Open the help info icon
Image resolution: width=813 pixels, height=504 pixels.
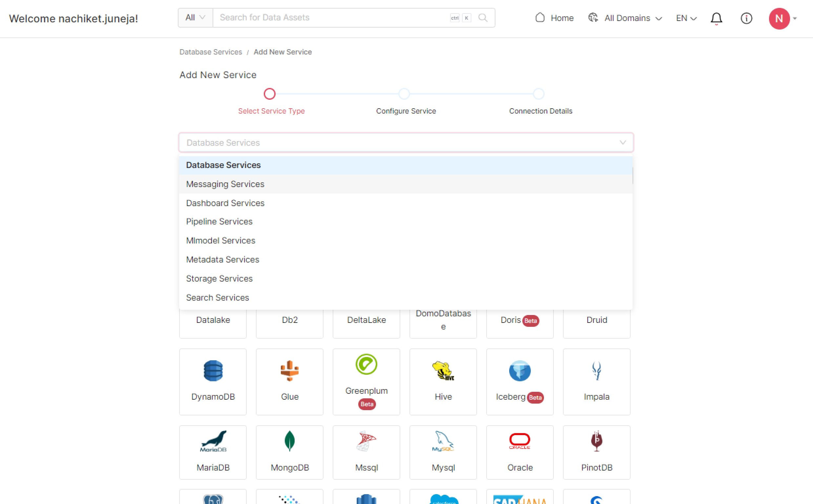[746, 18]
